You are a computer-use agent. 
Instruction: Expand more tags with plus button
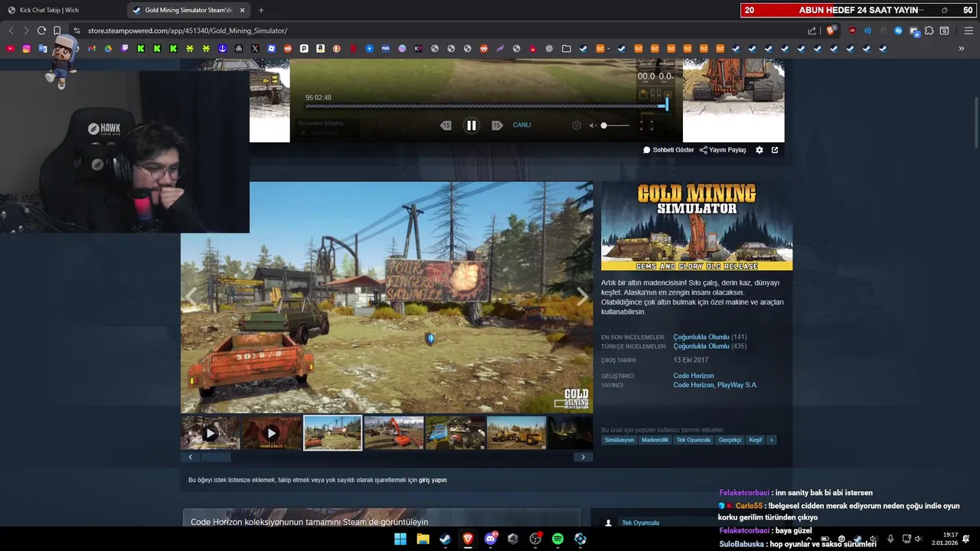click(771, 440)
